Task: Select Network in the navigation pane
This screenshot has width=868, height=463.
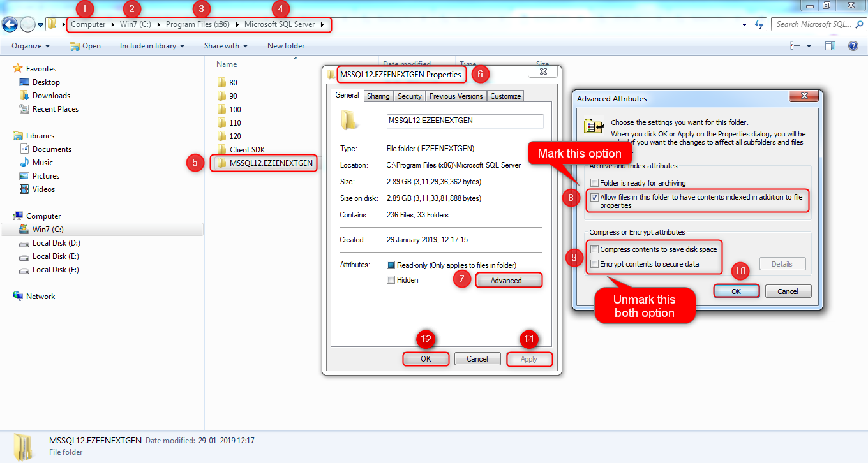Action: click(41, 297)
